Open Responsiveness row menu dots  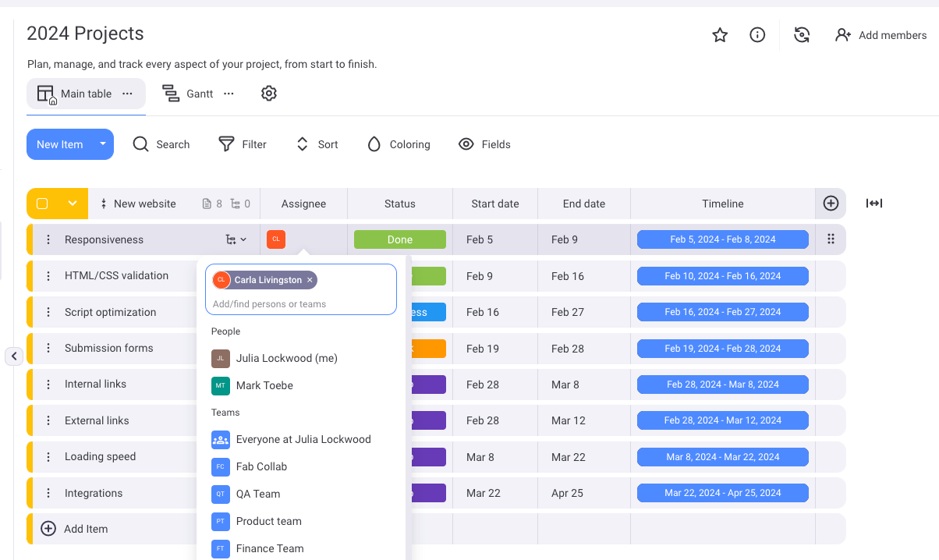48,239
